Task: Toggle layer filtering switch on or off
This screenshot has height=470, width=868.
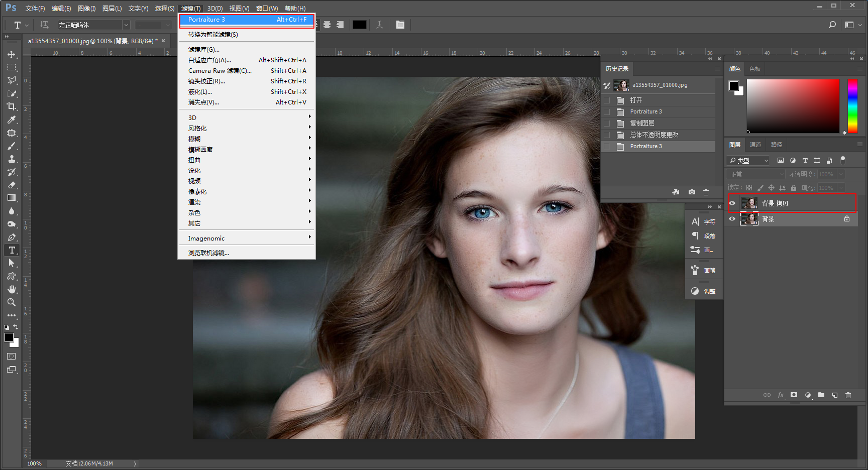Action: point(843,160)
